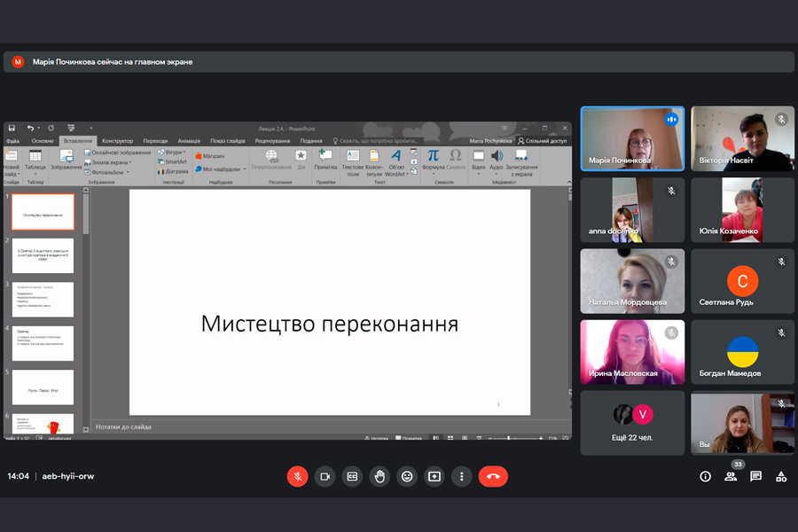Click the present screen icon
The height and width of the screenshot is (532, 798).
click(x=434, y=476)
